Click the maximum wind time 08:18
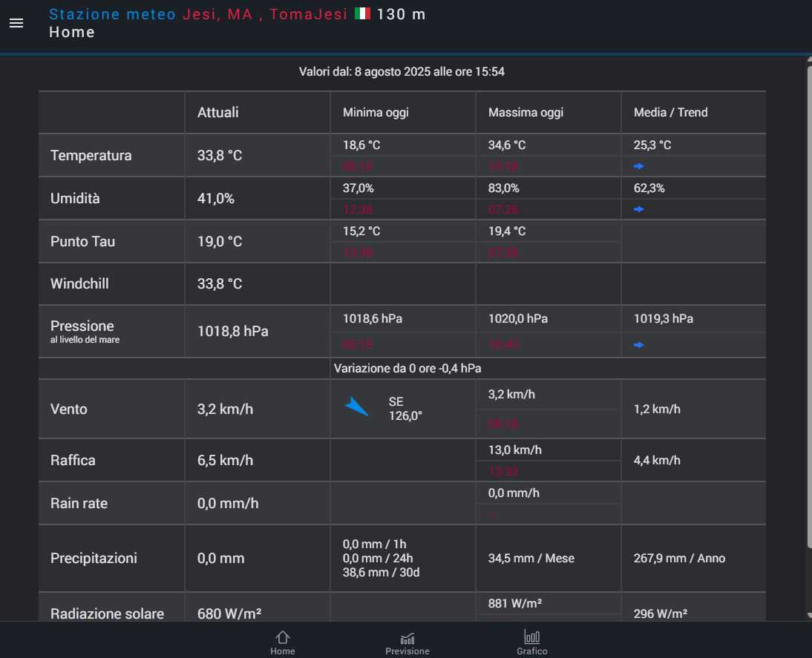Screen dimensions: 812x658 pos(502,424)
